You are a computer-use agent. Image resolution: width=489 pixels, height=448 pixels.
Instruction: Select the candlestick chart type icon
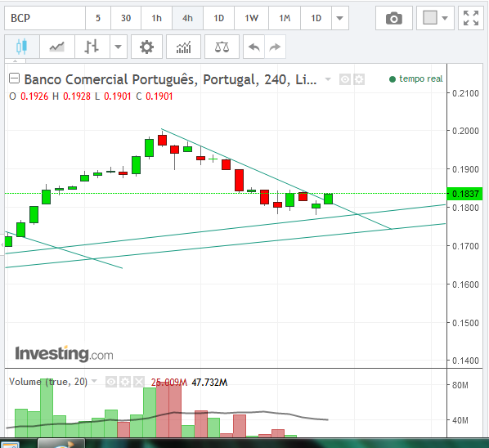point(22,47)
